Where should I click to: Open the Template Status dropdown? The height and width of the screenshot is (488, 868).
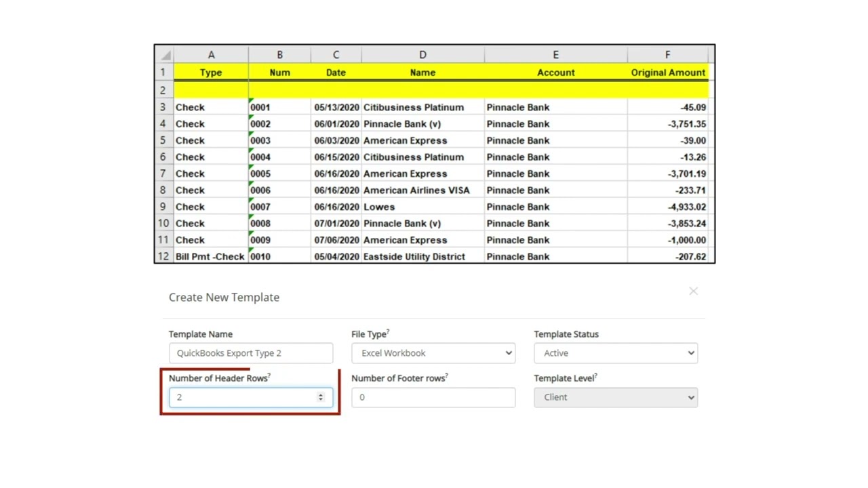616,353
